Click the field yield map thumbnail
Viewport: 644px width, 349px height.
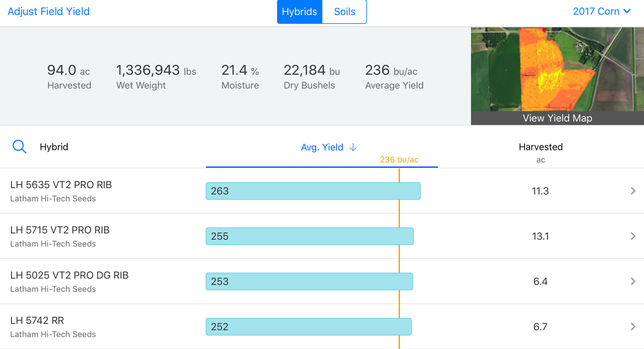click(x=557, y=69)
